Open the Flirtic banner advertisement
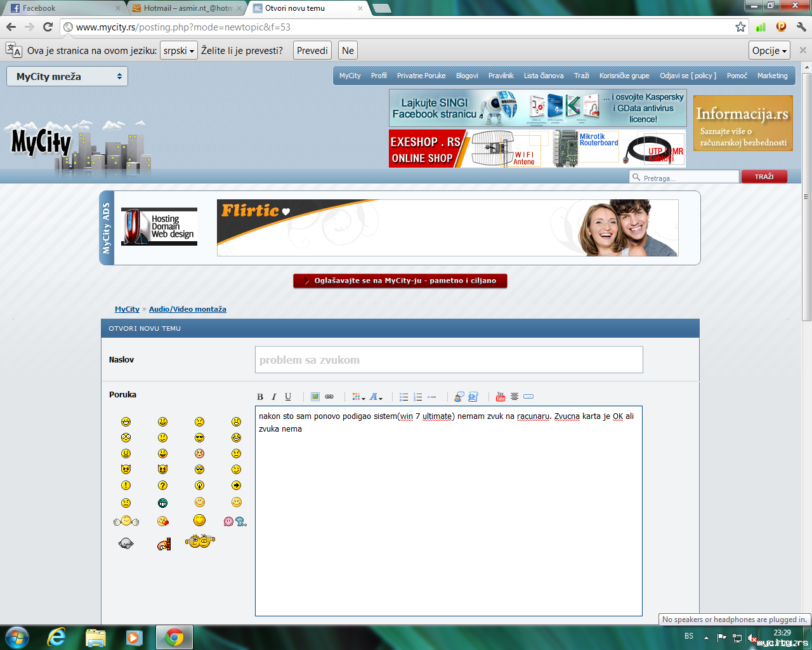The height and width of the screenshot is (650, 812). click(x=447, y=228)
